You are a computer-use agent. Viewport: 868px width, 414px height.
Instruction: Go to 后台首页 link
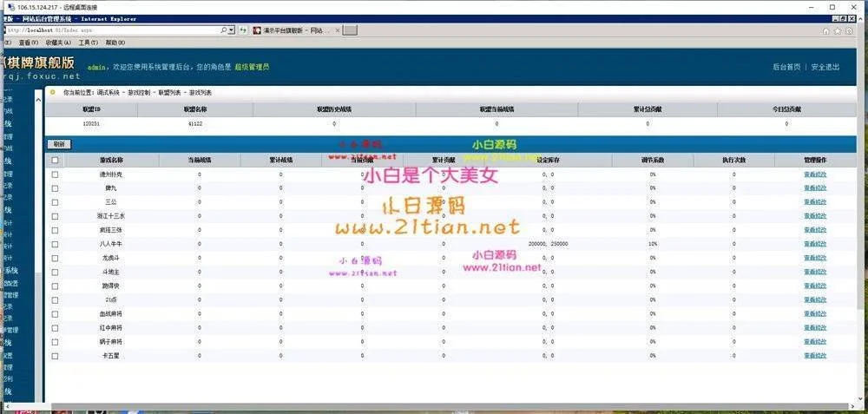pyautogui.click(x=786, y=67)
